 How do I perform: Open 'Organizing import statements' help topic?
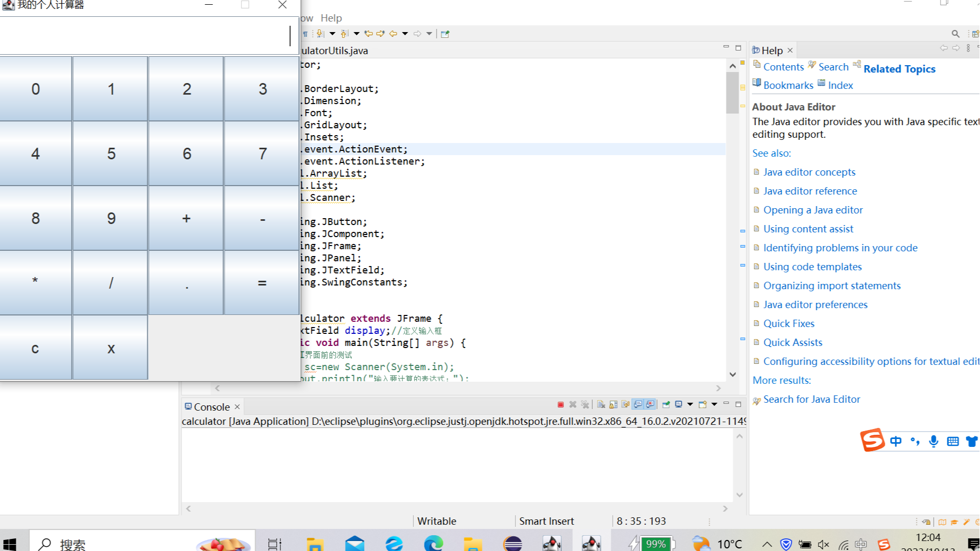click(x=832, y=285)
